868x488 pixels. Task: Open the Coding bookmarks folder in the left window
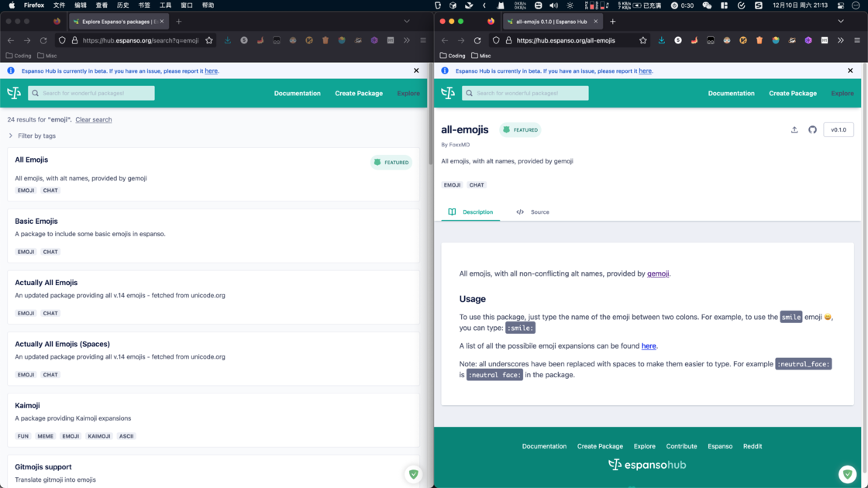click(19, 56)
